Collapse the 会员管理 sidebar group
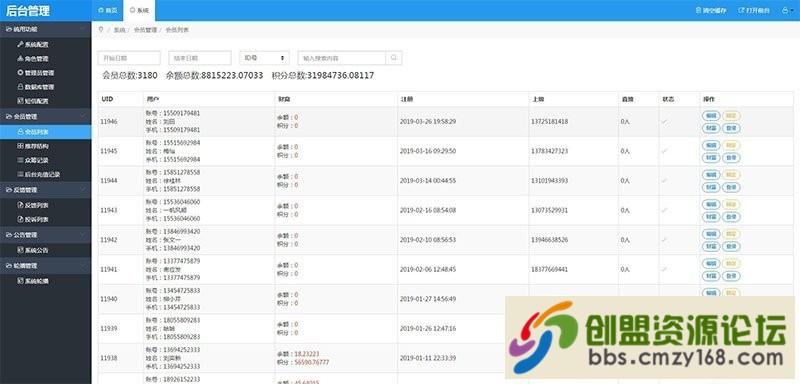 click(x=45, y=117)
